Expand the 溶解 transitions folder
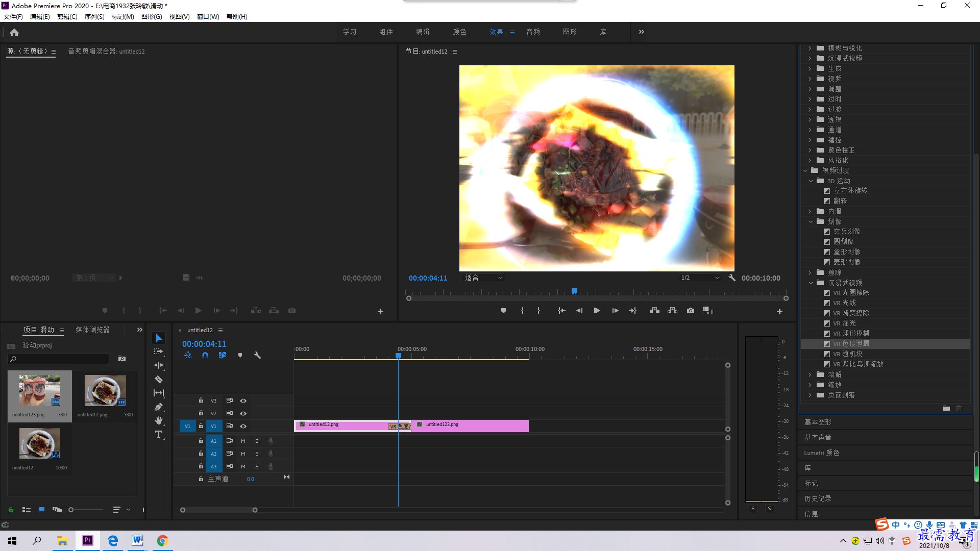The width and height of the screenshot is (980, 551). (810, 374)
